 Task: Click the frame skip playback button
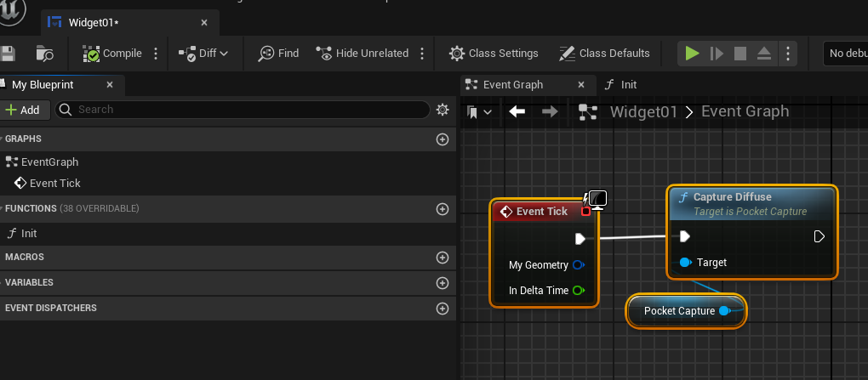(x=717, y=54)
